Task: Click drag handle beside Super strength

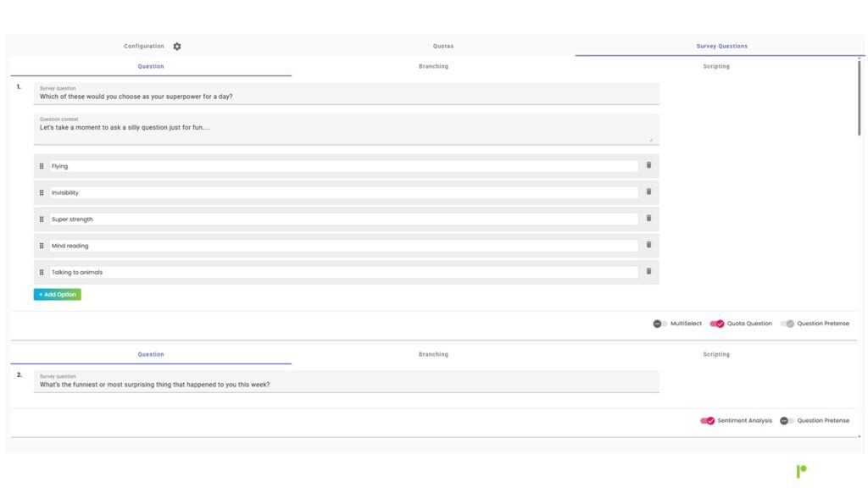Action: click(42, 219)
